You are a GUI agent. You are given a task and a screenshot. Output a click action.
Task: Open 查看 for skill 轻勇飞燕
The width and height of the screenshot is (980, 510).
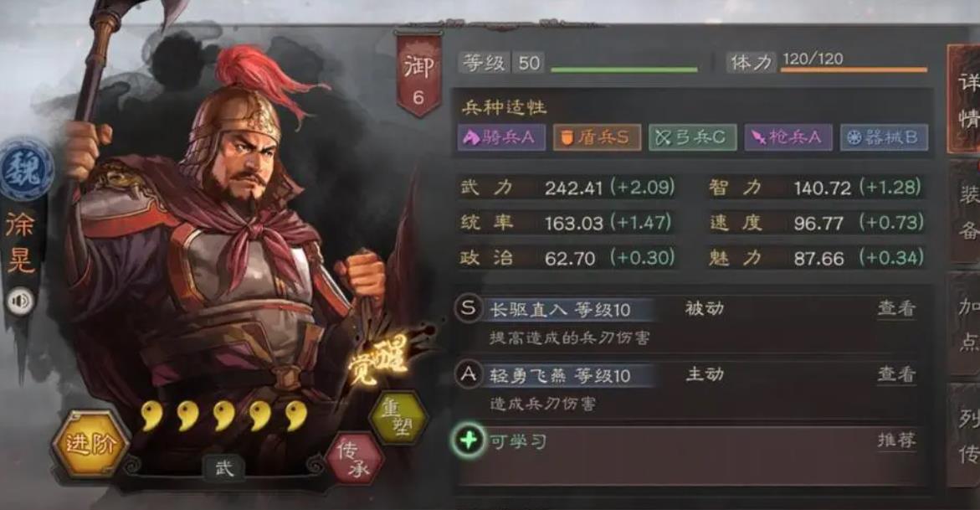pyautogui.click(x=897, y=374)
